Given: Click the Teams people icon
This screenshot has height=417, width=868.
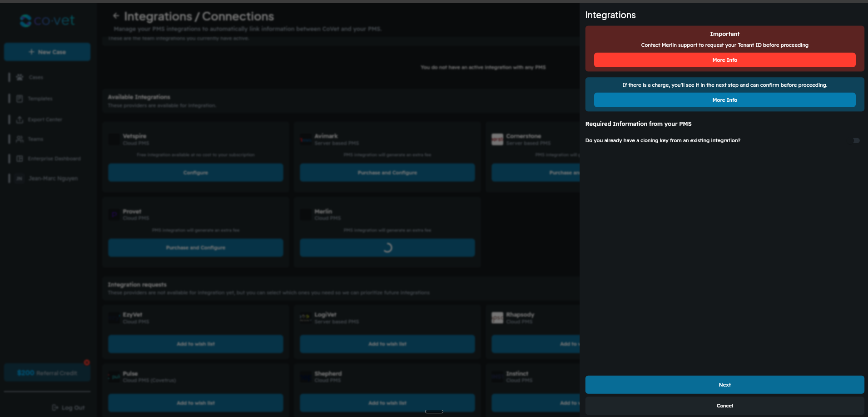Looking at the screenshot, I should [x=20, y=139].
